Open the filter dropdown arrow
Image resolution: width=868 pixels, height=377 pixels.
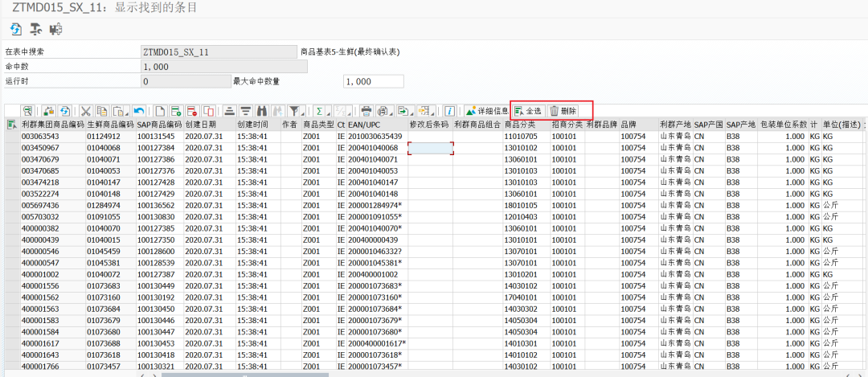(303, 113)
